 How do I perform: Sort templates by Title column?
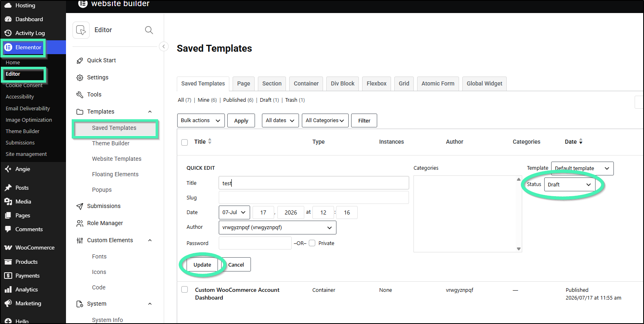coord(203,142)
